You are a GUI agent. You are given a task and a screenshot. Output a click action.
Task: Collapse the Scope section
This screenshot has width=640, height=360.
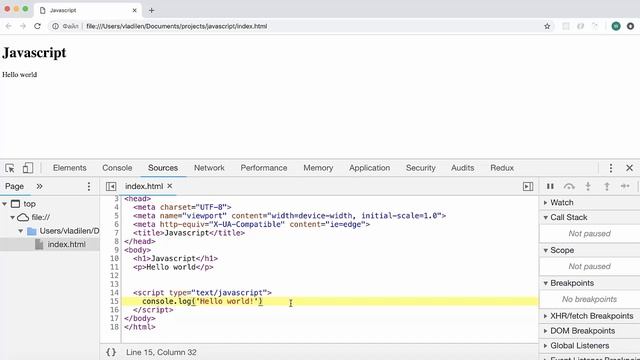point(562,250)
